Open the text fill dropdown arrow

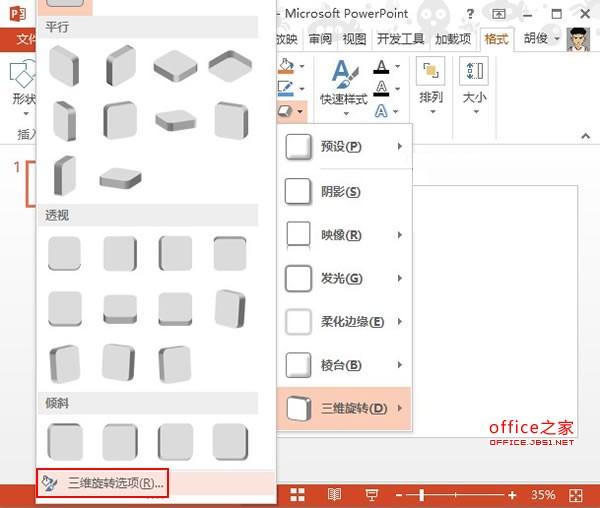coord(397,66)
